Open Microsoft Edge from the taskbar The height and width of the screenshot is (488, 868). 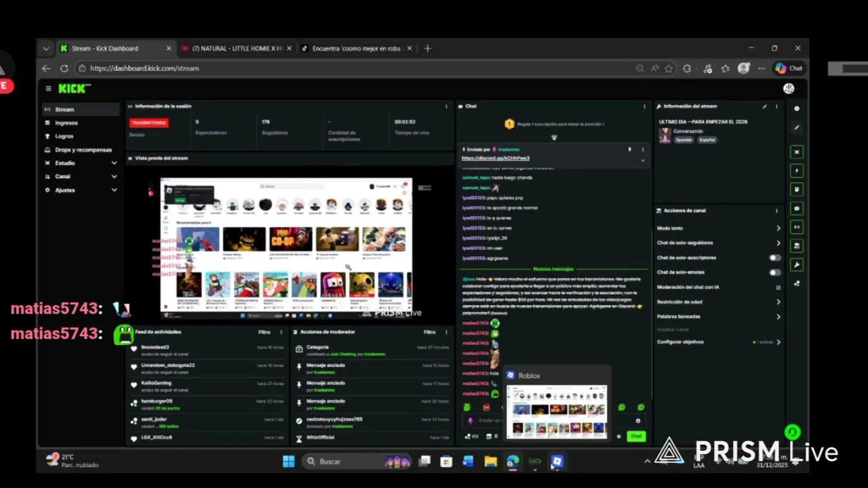click(x=513, y=462)
